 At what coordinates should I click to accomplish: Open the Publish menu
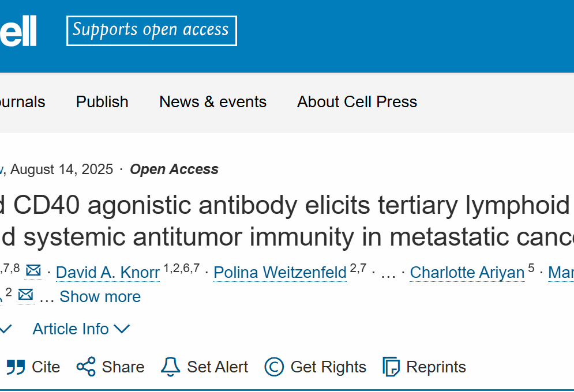coord(102,101)
